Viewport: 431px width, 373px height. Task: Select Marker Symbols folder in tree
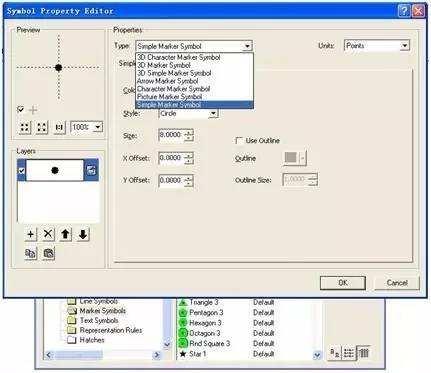[x=102, y=311]
